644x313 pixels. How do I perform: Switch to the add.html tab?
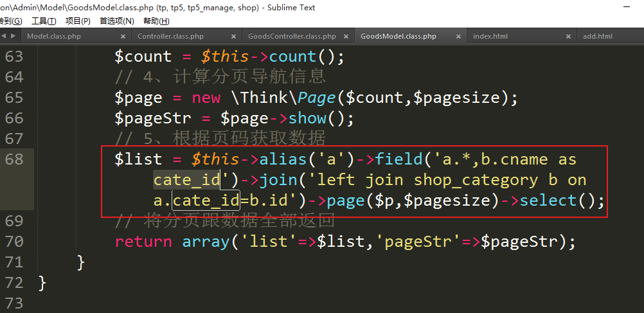[x=597, y=37]
